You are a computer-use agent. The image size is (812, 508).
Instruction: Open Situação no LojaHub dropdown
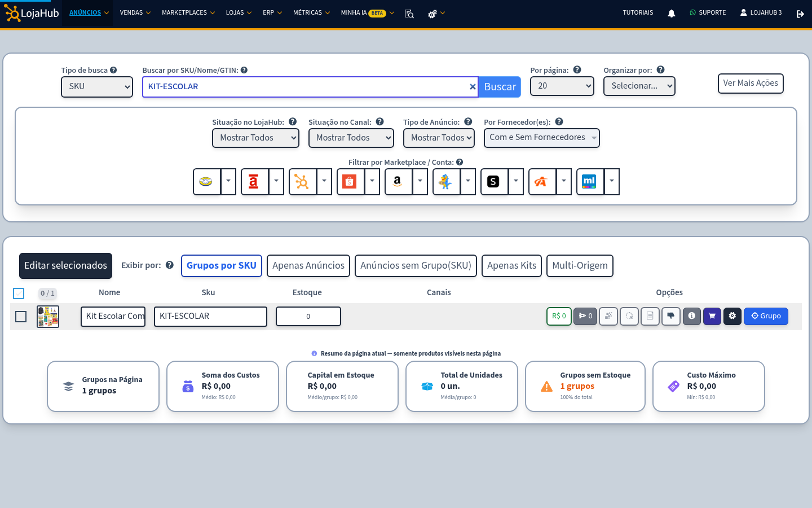[x=255, y=138]
